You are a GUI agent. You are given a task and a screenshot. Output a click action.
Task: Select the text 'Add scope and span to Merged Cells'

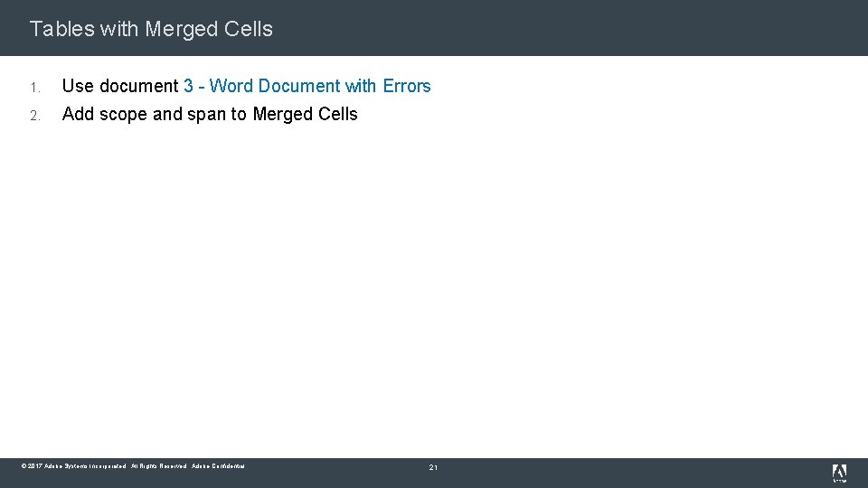pyautogui.click(x=210, y=114)
